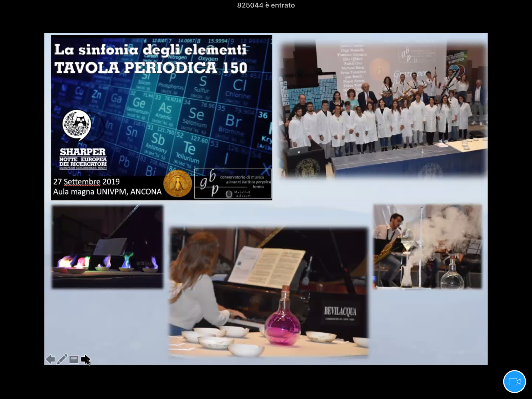
Task: Click the '27 Settembre 2019' date text
Action: tap(87, 182)
